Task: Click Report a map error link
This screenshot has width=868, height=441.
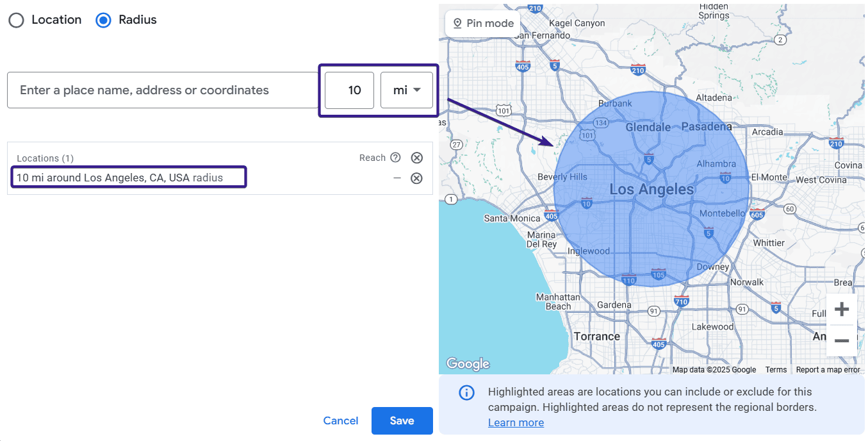Action: [x=828, y=370]
